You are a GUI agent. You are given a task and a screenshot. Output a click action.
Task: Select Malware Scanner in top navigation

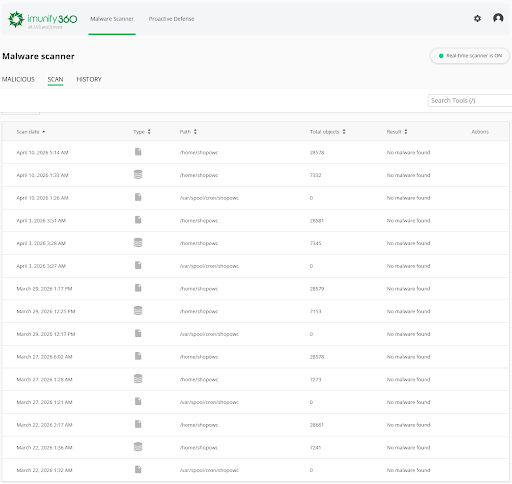click(x=112, y=19)
